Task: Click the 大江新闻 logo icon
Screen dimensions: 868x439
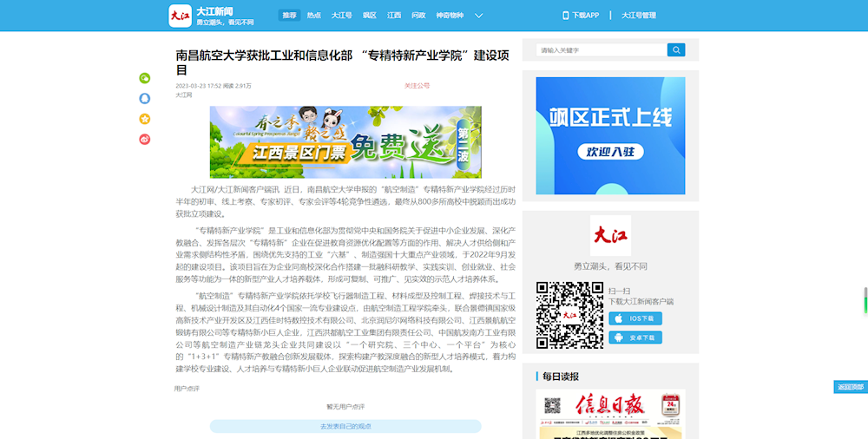Action: pos(180,16)
